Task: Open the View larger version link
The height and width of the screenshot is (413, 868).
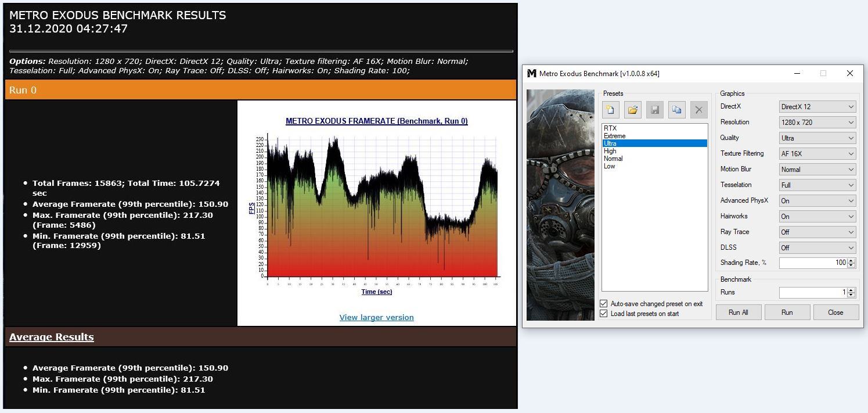Action: point(377,317)
